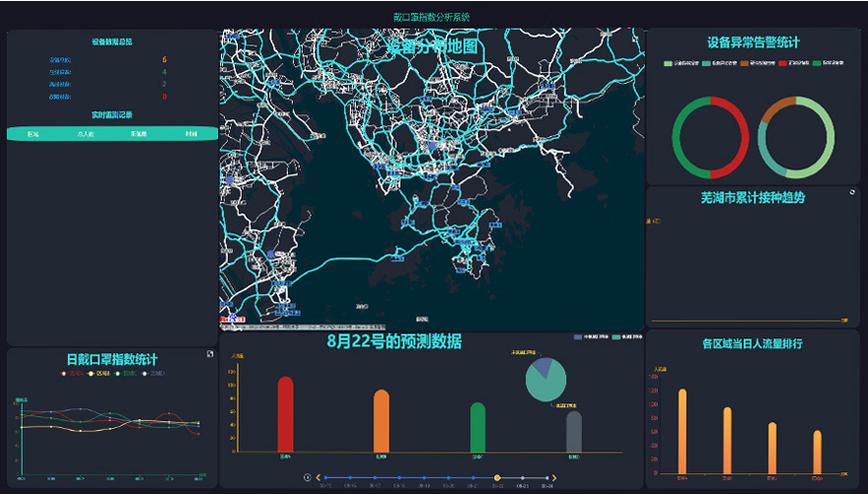
Task: Toggle the blue legend swatch above pie chart
Action: tap(578, 337)
